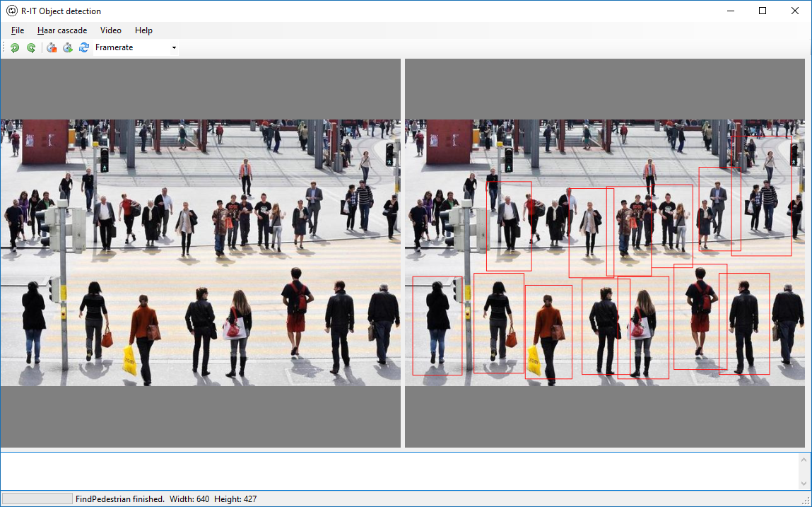Screen dimensions: 812x507
Task: Click the green rotate icon beside the stopwatch-stop icon
Action: (x=31, y=47)
